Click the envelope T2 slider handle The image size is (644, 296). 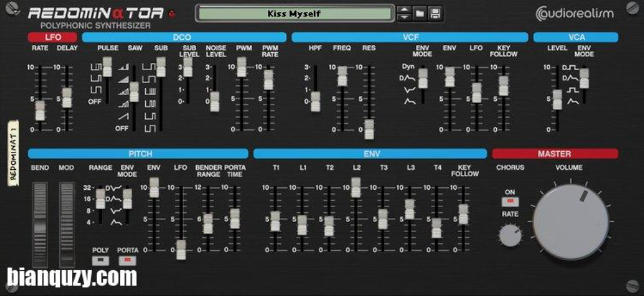[x=328, y=226]
